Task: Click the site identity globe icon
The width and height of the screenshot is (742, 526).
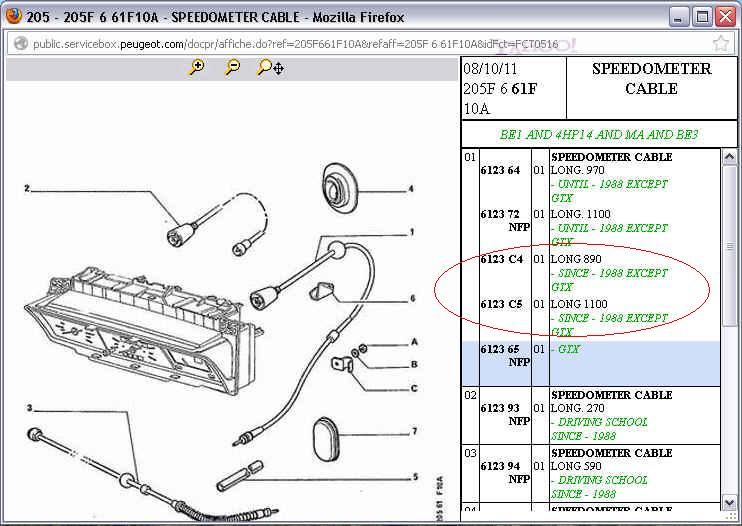Action: 20,44
